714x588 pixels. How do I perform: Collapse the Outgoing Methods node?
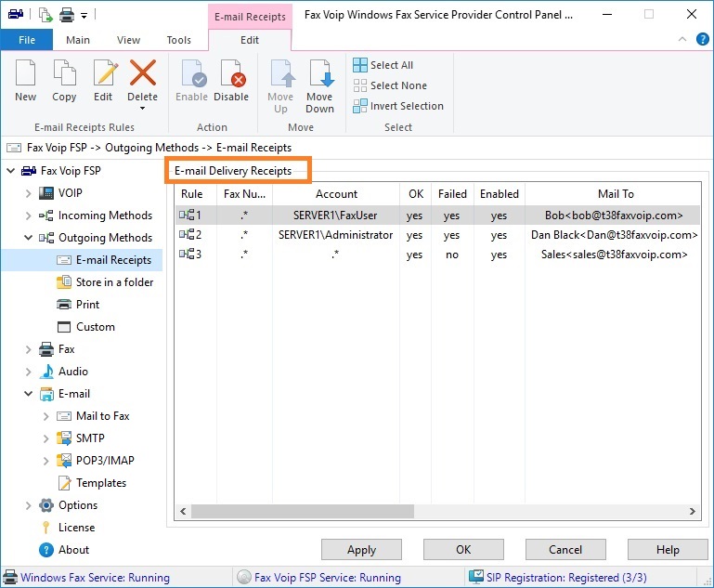click(28, 238)
